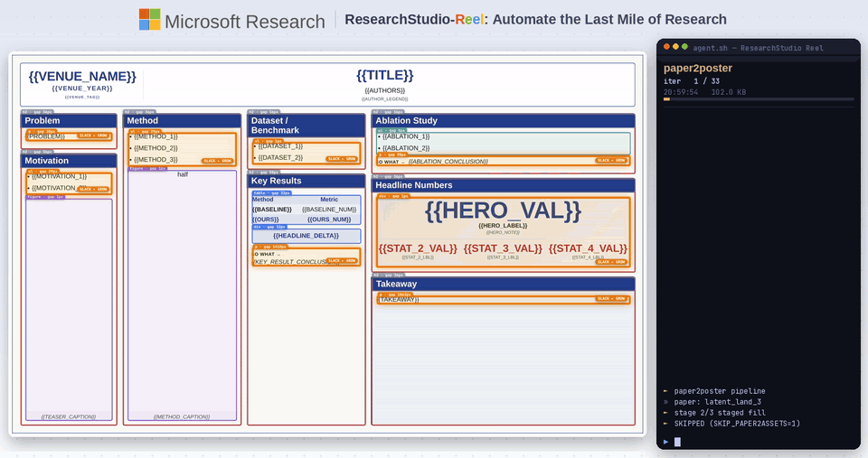The image size is (868, 458).
Task: Click the stage 2/3 staged fill log line
Action: click(x=720, y=413)
